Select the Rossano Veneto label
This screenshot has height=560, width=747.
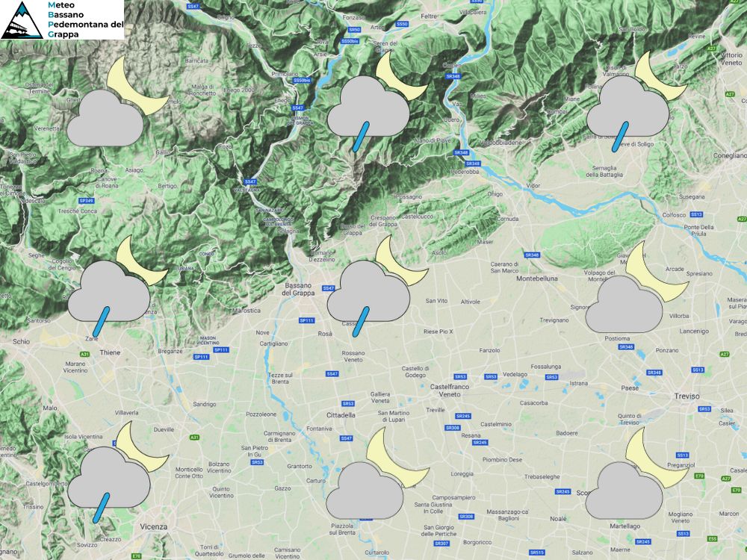tap(353, 356)
